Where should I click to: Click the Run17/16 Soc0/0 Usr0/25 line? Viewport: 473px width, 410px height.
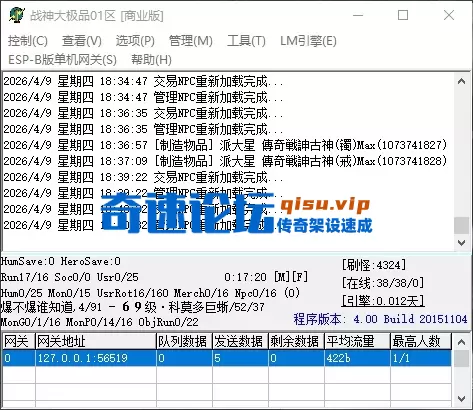pyautogui.click(x=70, y=277)
